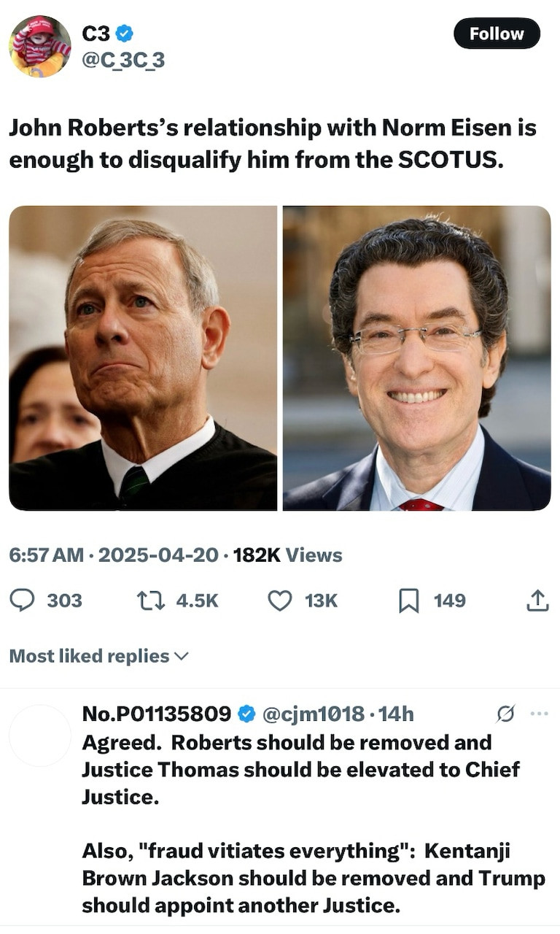Click the reply speech bubble icon
The width and height of the screenshot is (560, 934).
(x=23, y=601)
